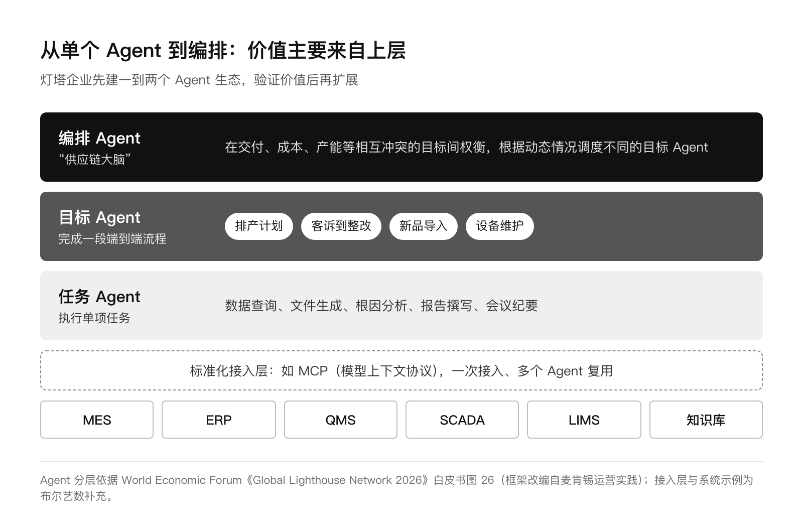This screenshot has height=532, width=803.
Task: Click the orchestration description starting 在交付、成本
Action: 466,147
